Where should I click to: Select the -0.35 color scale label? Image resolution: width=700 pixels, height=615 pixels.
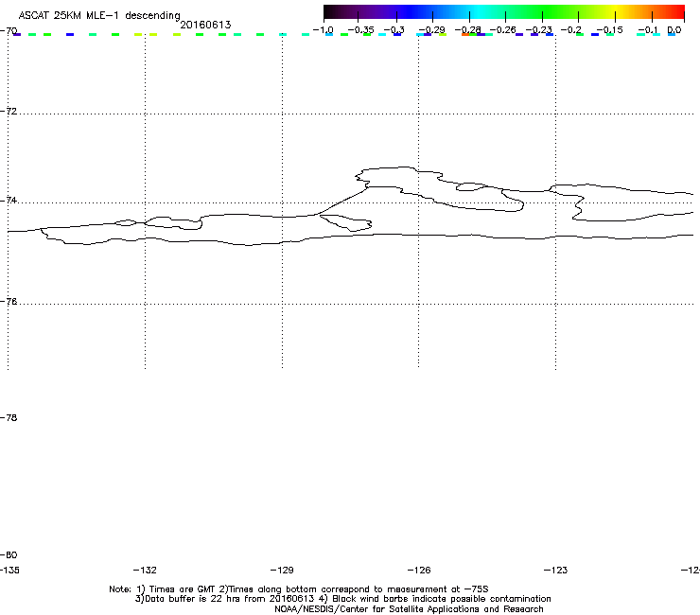coord(360,30)
